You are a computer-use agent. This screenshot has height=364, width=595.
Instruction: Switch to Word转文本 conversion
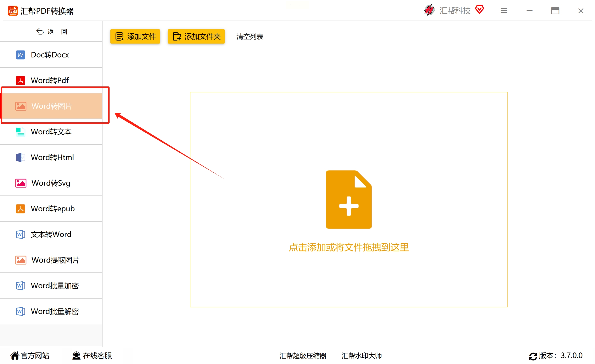tap(51, 132)
